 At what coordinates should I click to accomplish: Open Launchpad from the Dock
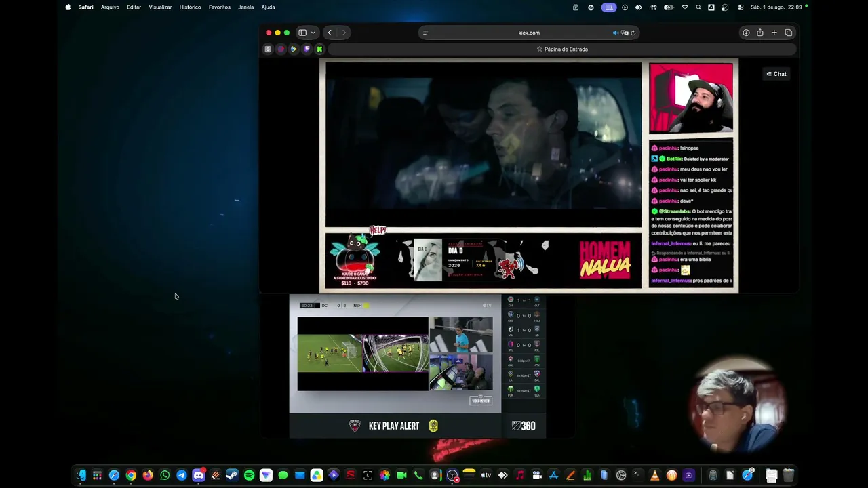coord(98,475)
